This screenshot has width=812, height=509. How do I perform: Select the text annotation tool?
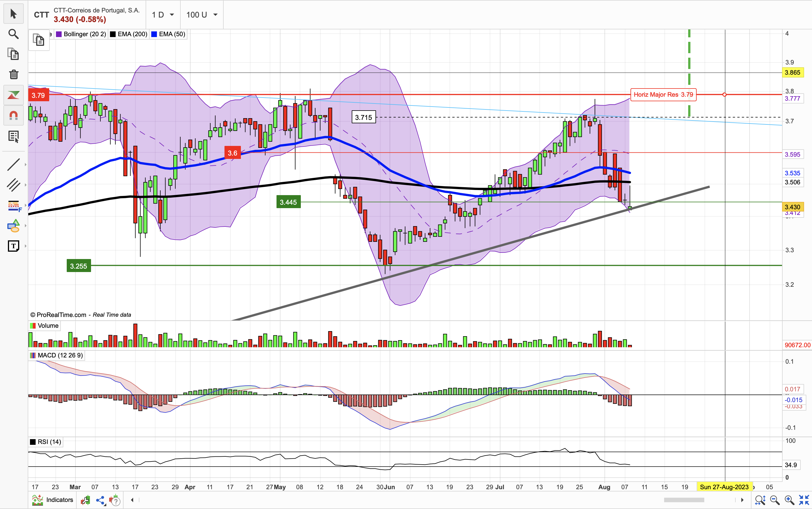(14, 246)
